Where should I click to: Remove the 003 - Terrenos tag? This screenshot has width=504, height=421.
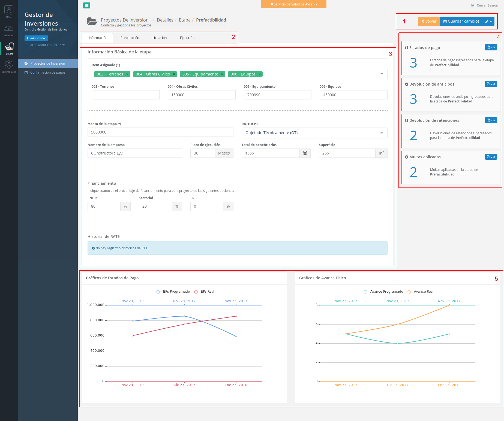[x=127, y=74]
